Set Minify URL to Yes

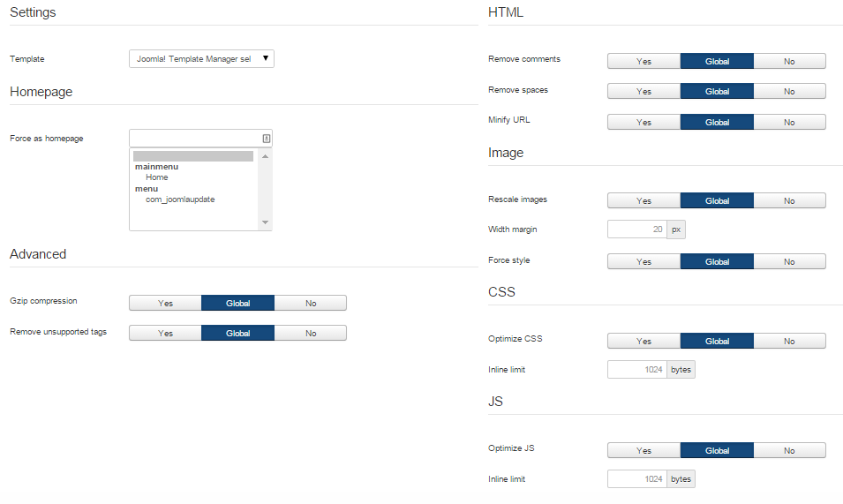point(644,123)
